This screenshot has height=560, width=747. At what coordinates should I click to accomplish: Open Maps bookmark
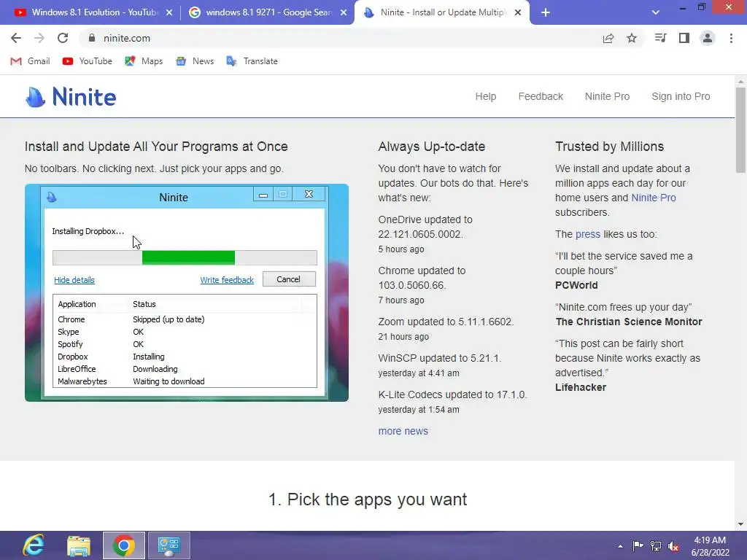[x=144, y=61]
